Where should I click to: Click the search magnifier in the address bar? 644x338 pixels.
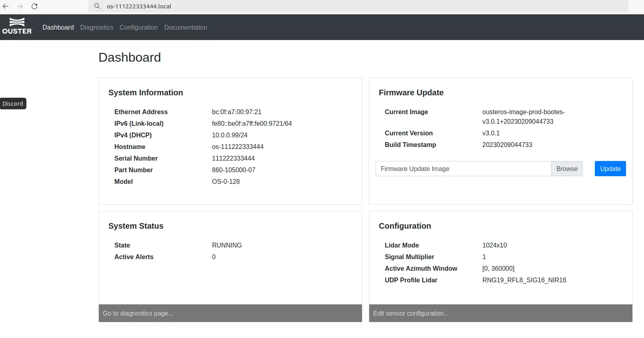(x=97, y=6)
